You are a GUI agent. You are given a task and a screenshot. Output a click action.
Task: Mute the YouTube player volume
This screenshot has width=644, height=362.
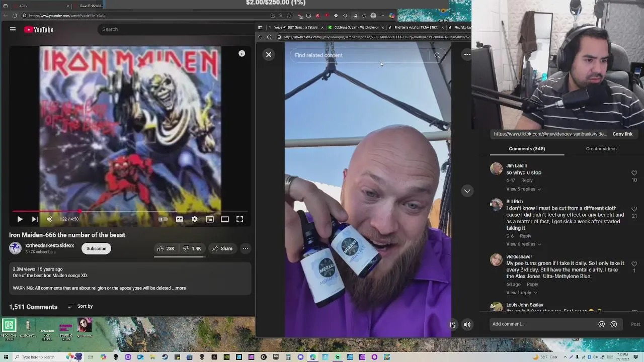pos(49,219)
